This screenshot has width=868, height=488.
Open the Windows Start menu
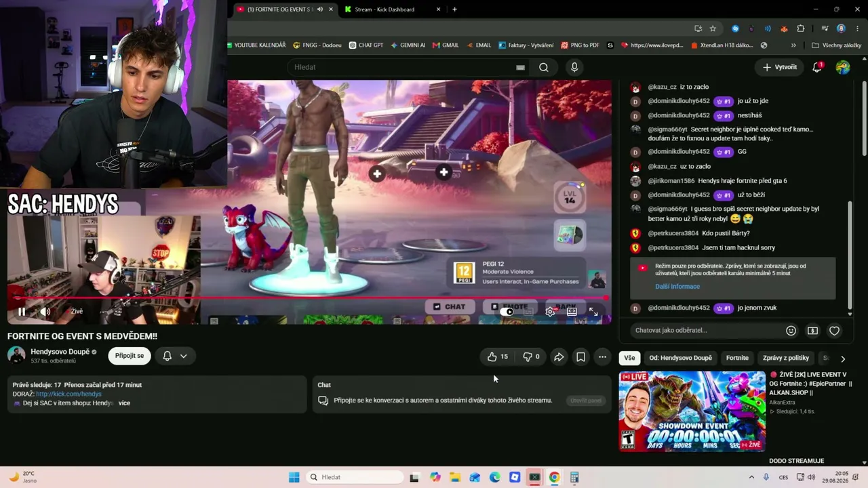[x=294, y=477]
